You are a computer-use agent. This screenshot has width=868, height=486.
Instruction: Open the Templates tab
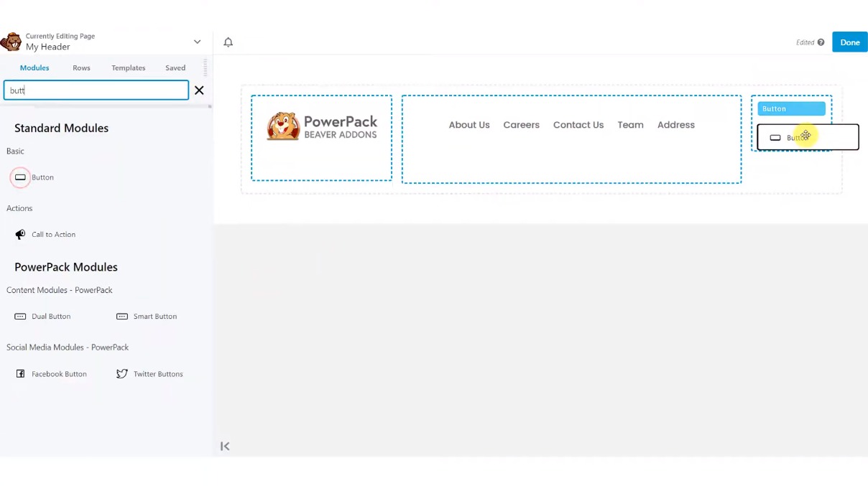tap(128, 67)
